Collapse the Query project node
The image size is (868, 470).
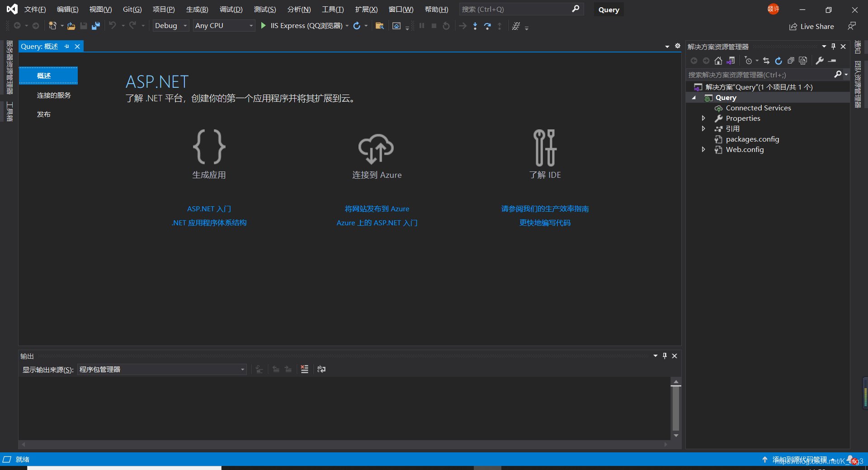pyautogui.click(x=694, y=98)
